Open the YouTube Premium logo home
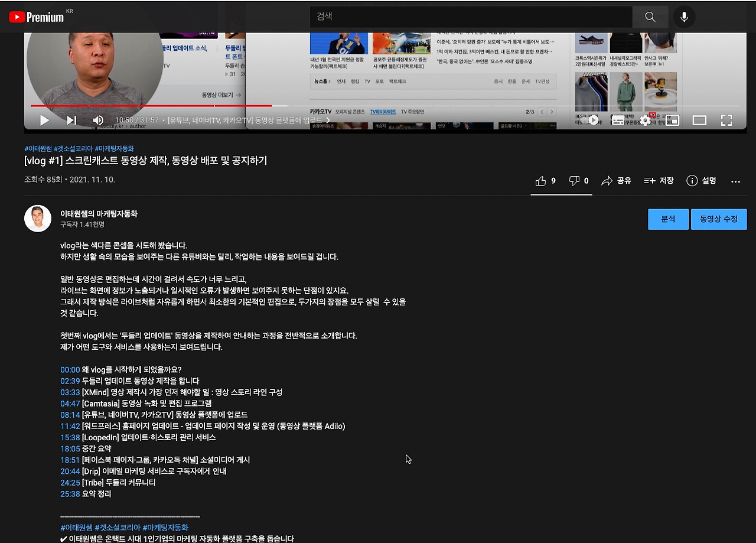756x543 pixels. click(37, 17)
